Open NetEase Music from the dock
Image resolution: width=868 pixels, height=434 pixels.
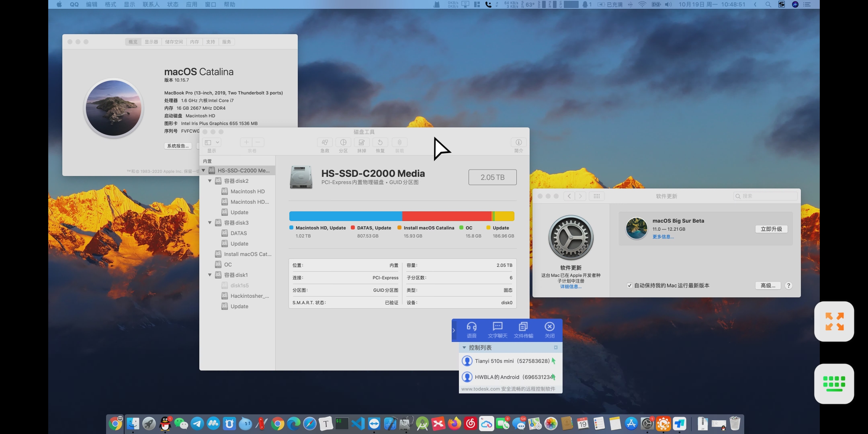tap(470, 424)
